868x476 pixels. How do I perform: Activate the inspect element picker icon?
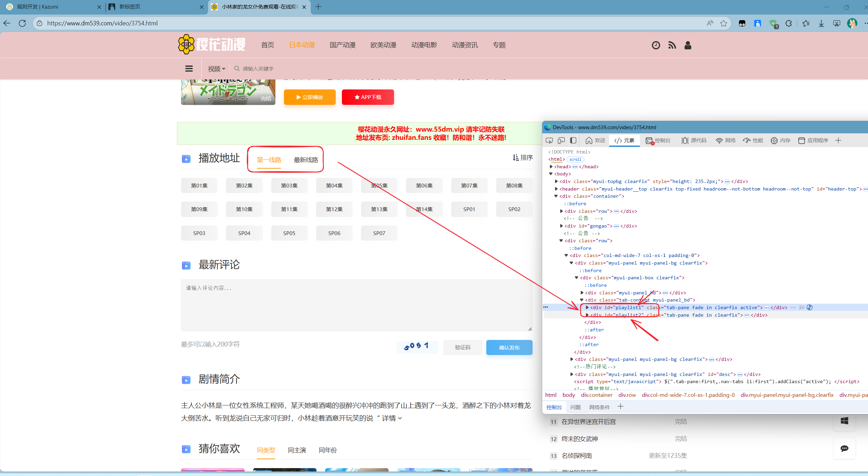(x=549, y=141)
